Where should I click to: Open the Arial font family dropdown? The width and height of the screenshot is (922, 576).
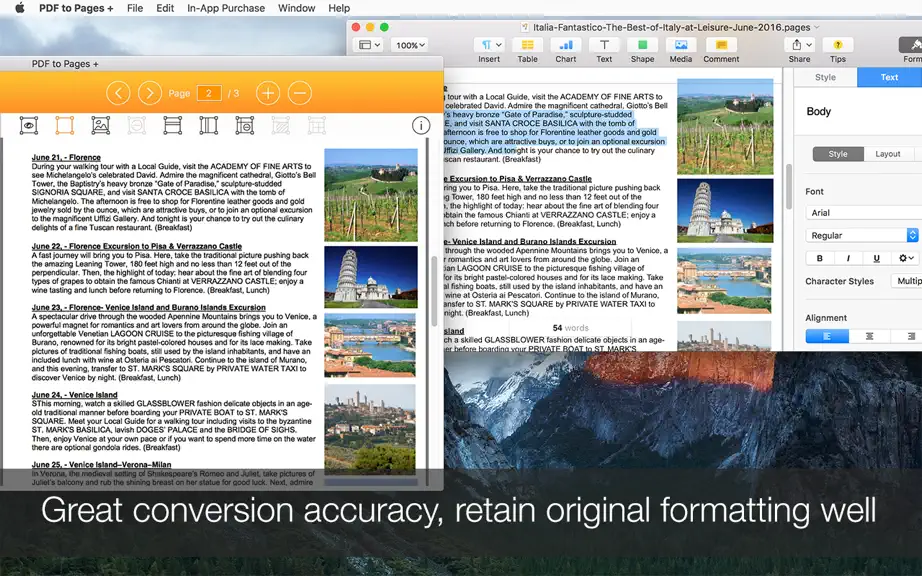tap(863, 213)
